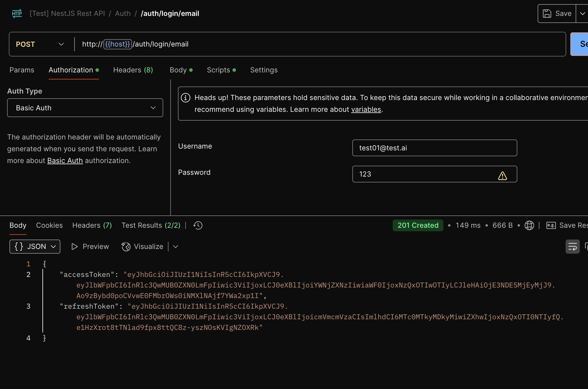This screenshot has height=389, width=588.
Task: Switch to the Scripts tab
Action: (x=218, y=70)
